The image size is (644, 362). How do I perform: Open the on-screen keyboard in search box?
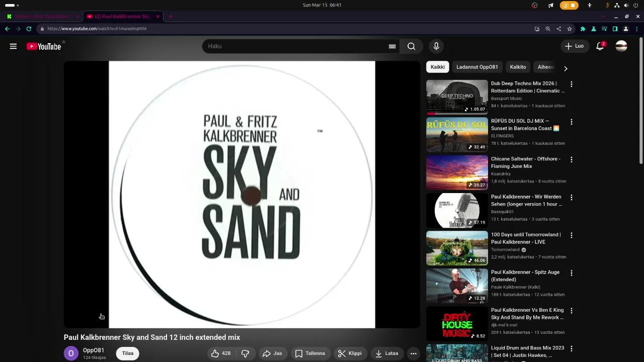pos(392,46)
